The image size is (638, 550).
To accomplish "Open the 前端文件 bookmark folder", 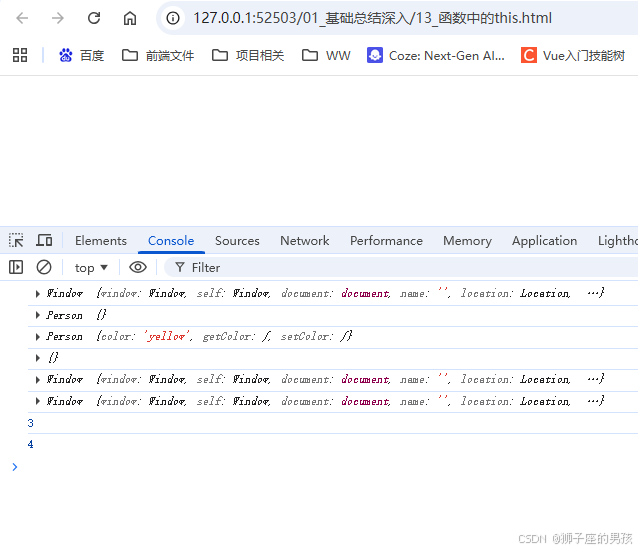I will tap(158, 55).
